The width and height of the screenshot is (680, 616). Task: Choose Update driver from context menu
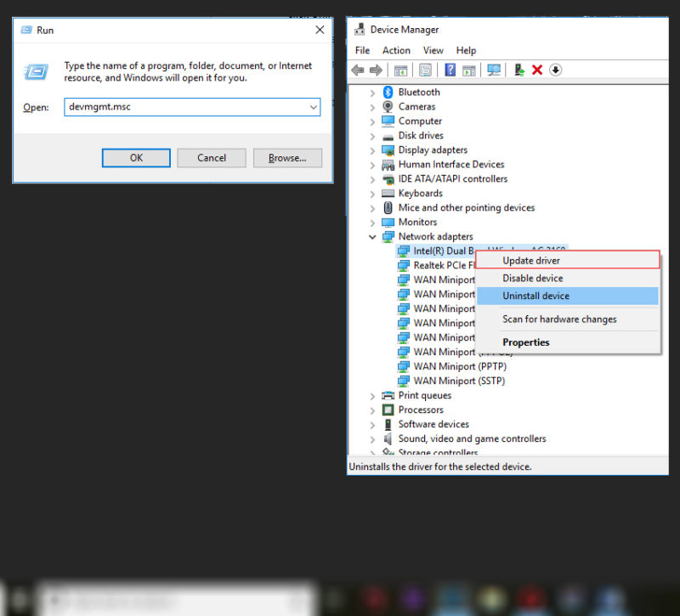coord(531,261)
